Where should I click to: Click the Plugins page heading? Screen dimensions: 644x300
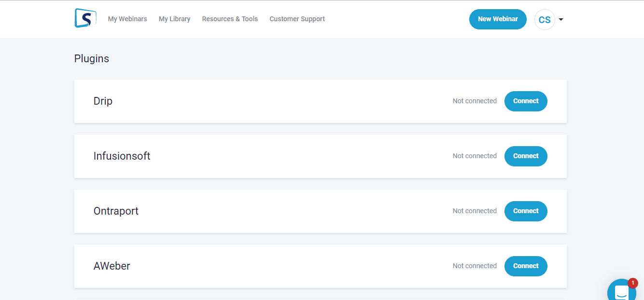[x=92, y=59]
